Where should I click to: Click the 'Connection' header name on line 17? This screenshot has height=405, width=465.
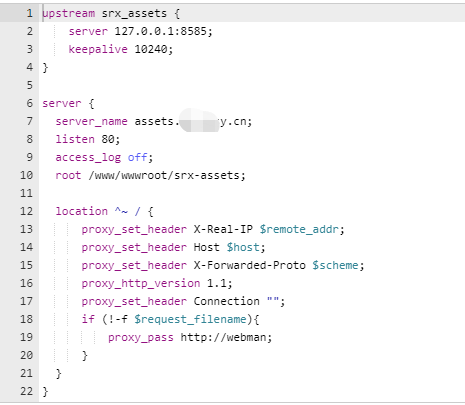click(x=227, y=301)
